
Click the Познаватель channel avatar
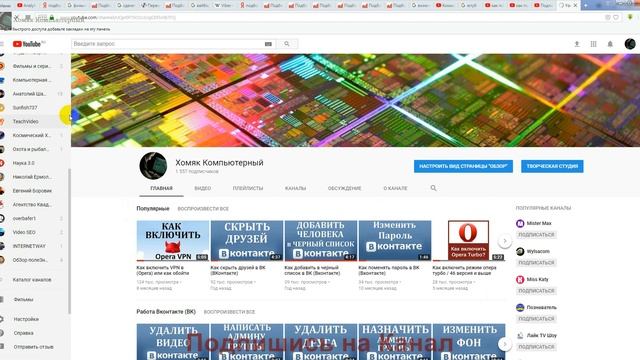pos(520,307)
